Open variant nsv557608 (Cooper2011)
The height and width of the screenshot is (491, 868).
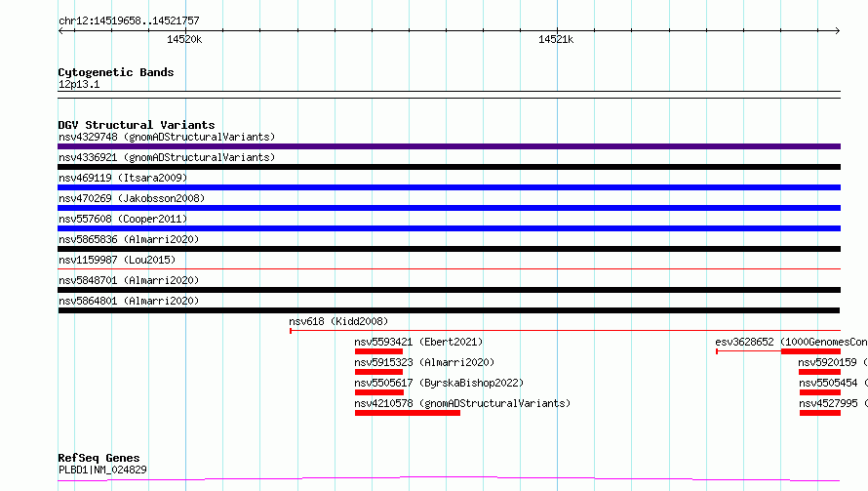pos(123,219)
